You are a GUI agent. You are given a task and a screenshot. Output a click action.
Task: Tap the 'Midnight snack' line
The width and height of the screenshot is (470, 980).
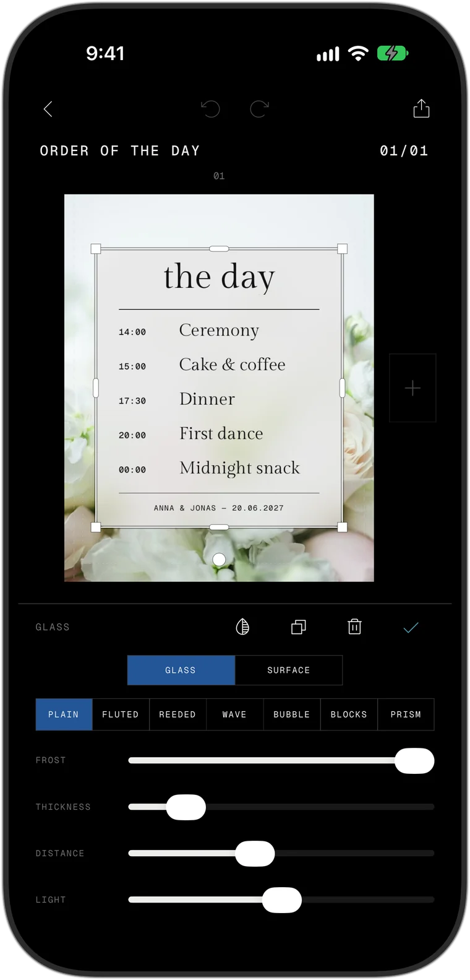(240, 469)
